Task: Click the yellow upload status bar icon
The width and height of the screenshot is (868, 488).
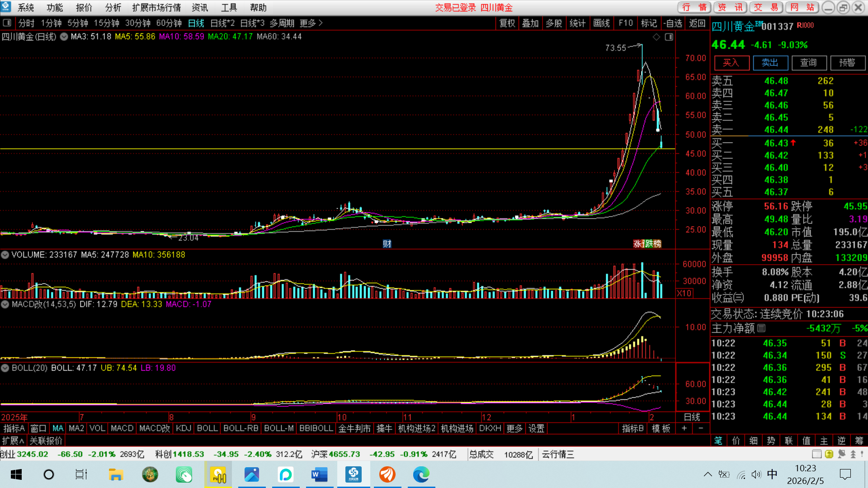Action: tap(829, 454)
